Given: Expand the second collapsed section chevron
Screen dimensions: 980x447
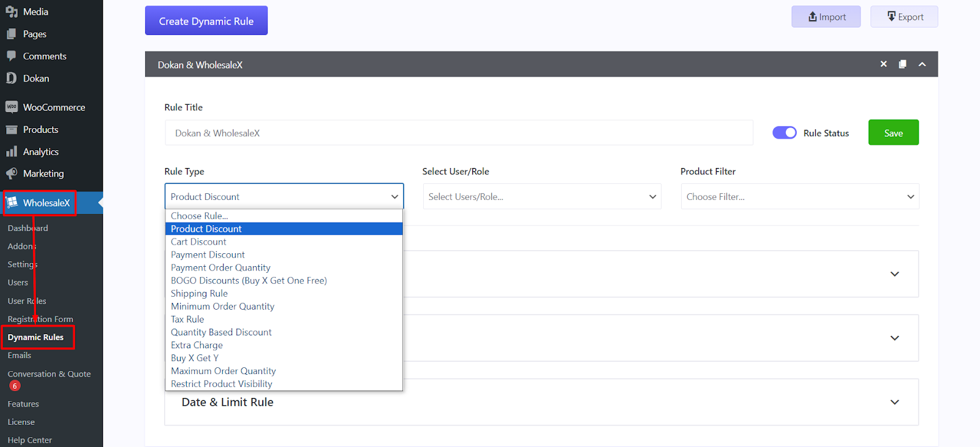Looking at the screenshot, I should 894,338.
